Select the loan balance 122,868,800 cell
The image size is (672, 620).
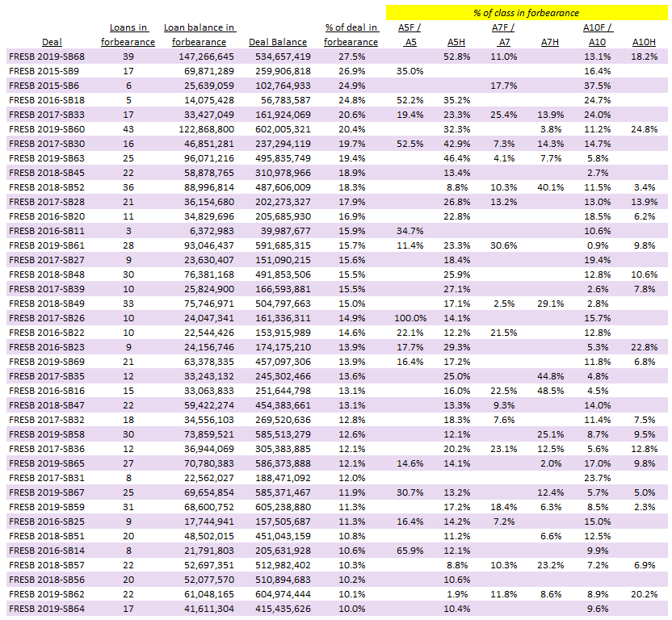(202, 129)
